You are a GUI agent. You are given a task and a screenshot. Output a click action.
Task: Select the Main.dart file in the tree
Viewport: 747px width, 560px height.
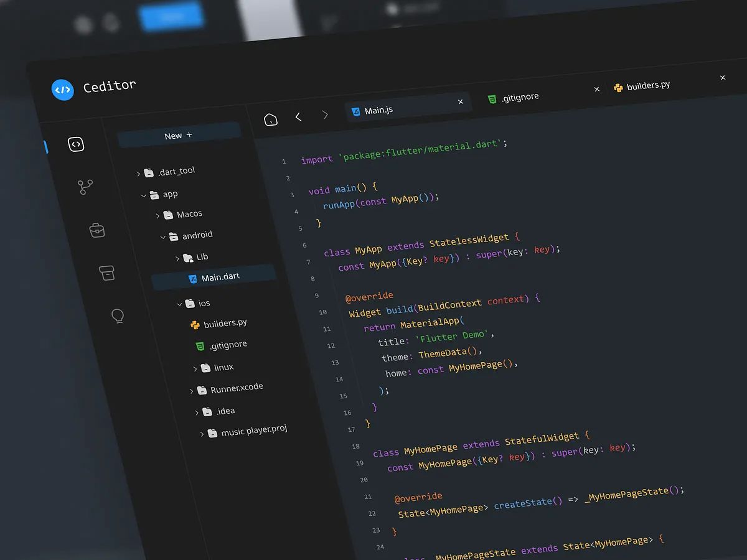pyautogui.click(x=219, y=278)
